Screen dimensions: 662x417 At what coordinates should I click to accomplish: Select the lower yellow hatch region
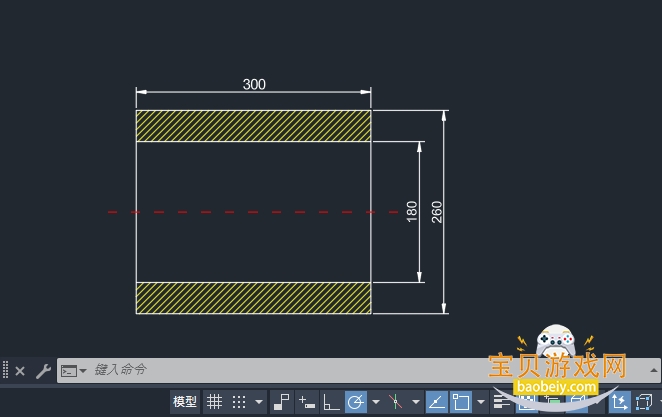pos(253,298)
